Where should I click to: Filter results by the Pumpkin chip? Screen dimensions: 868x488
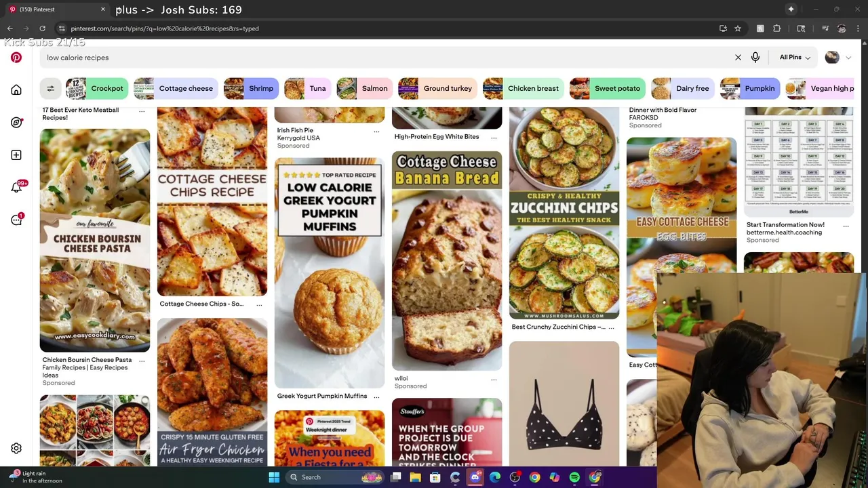[749, 88]
